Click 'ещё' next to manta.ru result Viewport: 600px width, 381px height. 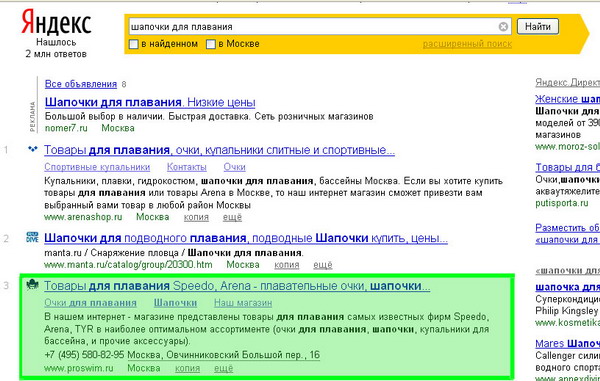pos(323,265)
